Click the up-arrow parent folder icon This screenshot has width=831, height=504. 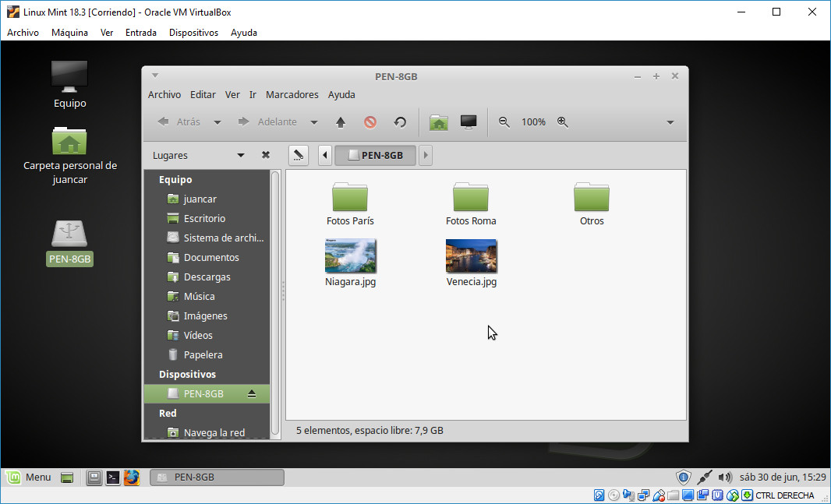341,122
